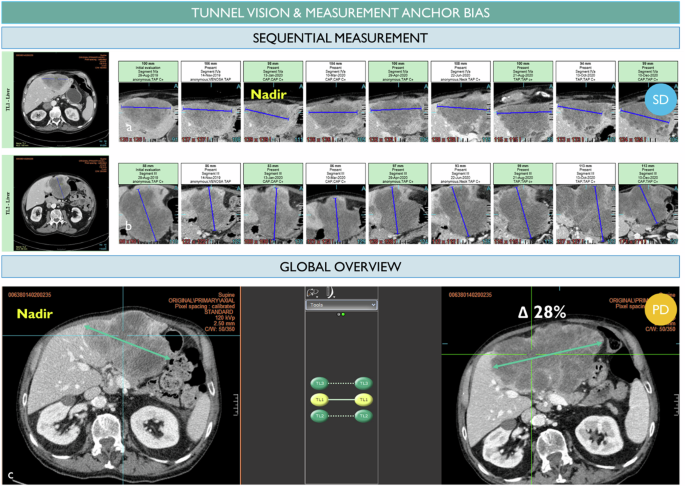Select the yellow TL1 node in the left column
685x486 pixels.
[319, 399]
